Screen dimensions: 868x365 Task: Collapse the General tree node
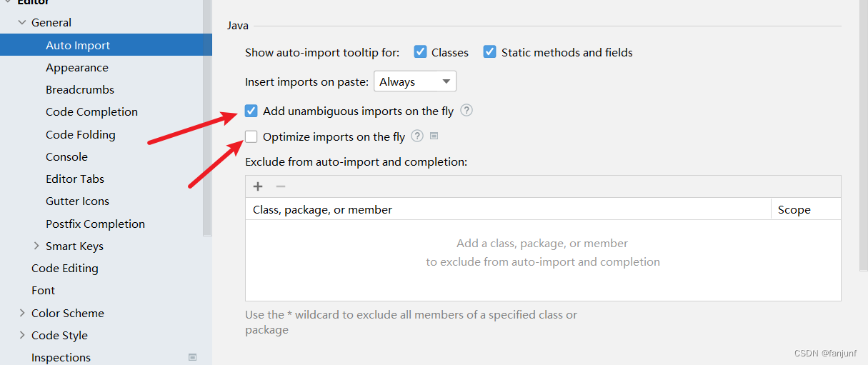21,23
